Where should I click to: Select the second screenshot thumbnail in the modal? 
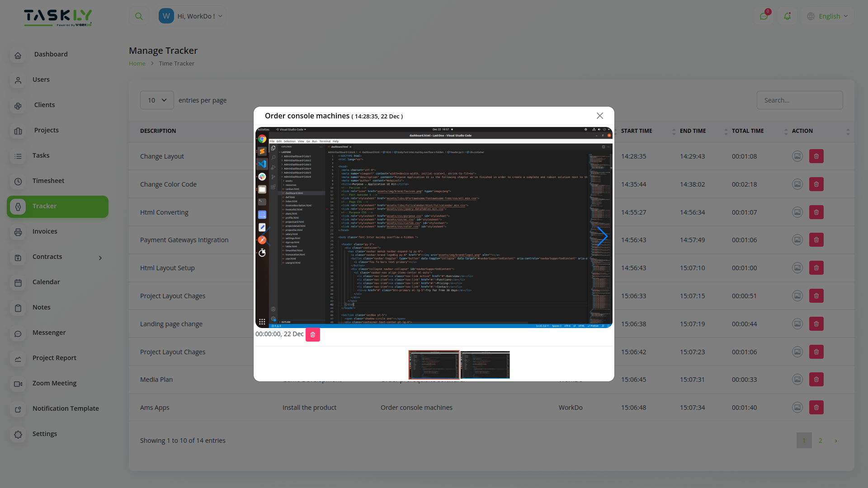tap(485, 365)
